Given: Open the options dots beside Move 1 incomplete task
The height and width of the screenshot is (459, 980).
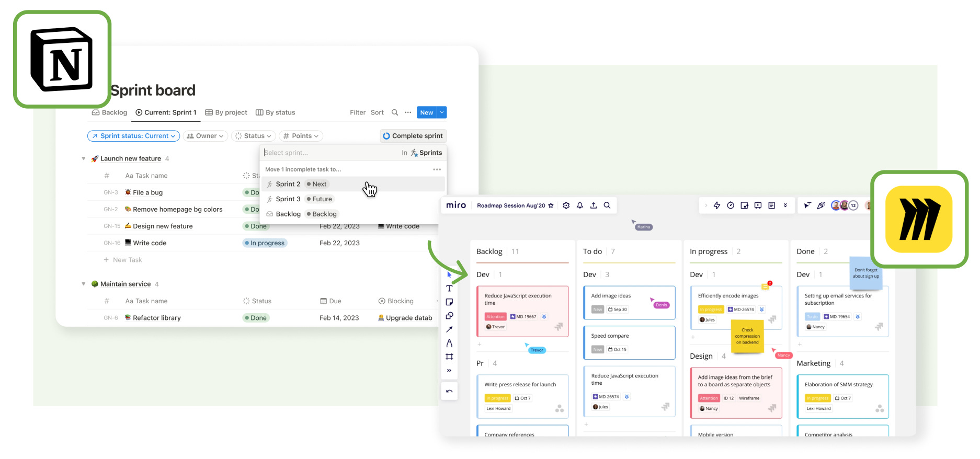Looking at the screenshot, I should [437, 169].
